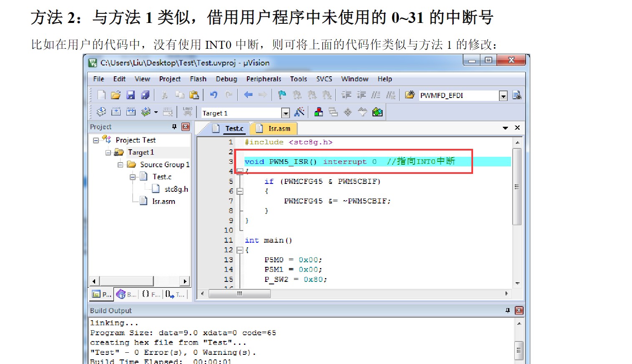Screen dimensions: 632x364
Task: Collapse the Project: Test tree node
Action: tap(96, 141)
